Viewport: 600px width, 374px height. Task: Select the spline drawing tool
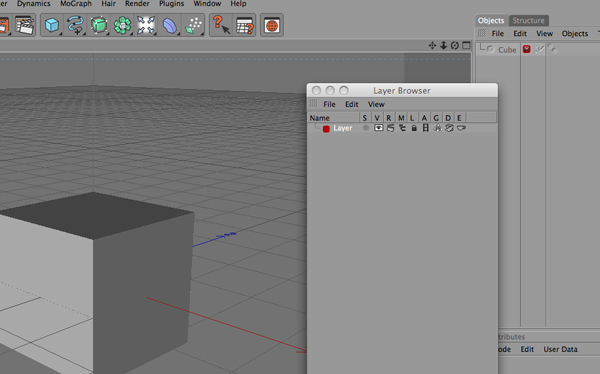click(75, 26)
